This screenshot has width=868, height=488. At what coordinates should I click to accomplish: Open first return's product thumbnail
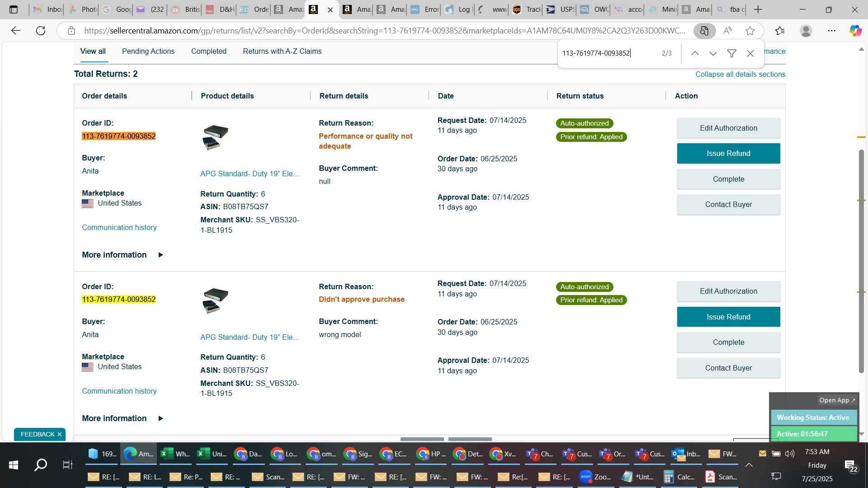pyautogui.click(x=215, y=137)
